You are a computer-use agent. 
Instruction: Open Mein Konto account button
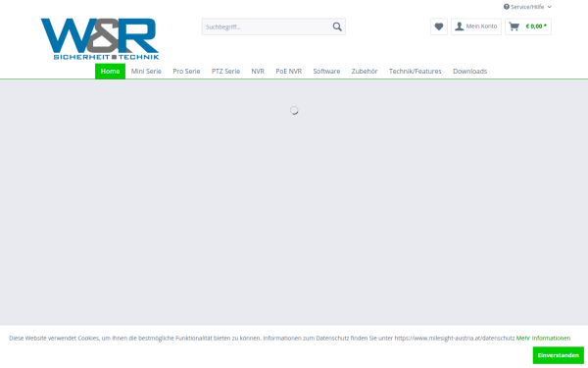(x=476, y=26)
